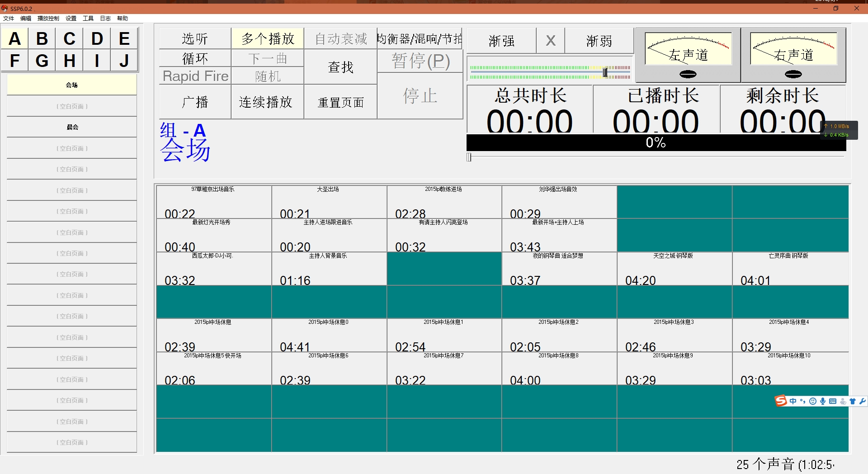This screenshot has height=474, width=868.
Task: Enable 循环 loop playback mode
Action: (194, 58)
